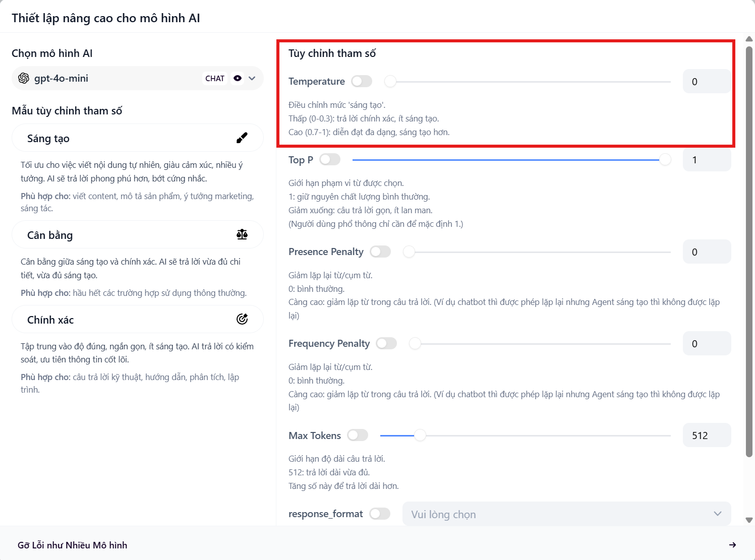Click the target icon beside Chính xác
This screenshot has width=755, height=560.
pos(242,319)
